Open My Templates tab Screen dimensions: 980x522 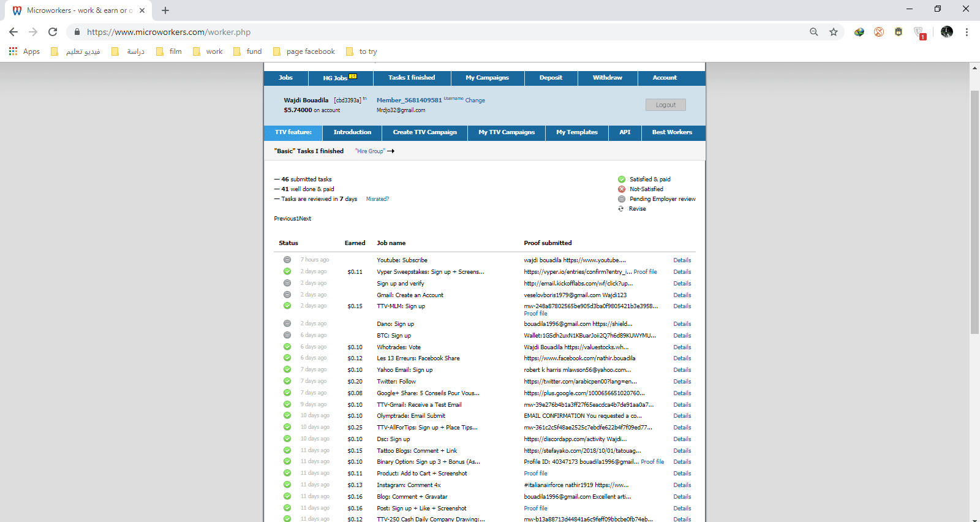(x=577, y=132)
